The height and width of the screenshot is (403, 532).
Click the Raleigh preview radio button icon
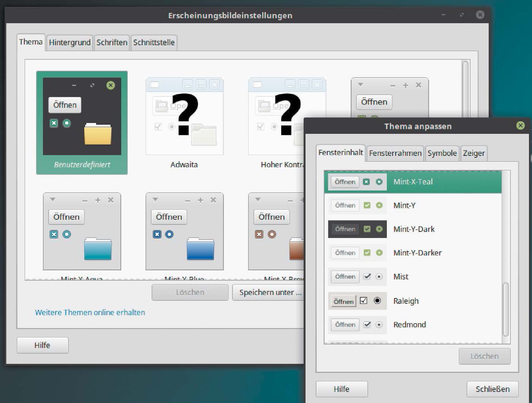[x=377, y=301]
